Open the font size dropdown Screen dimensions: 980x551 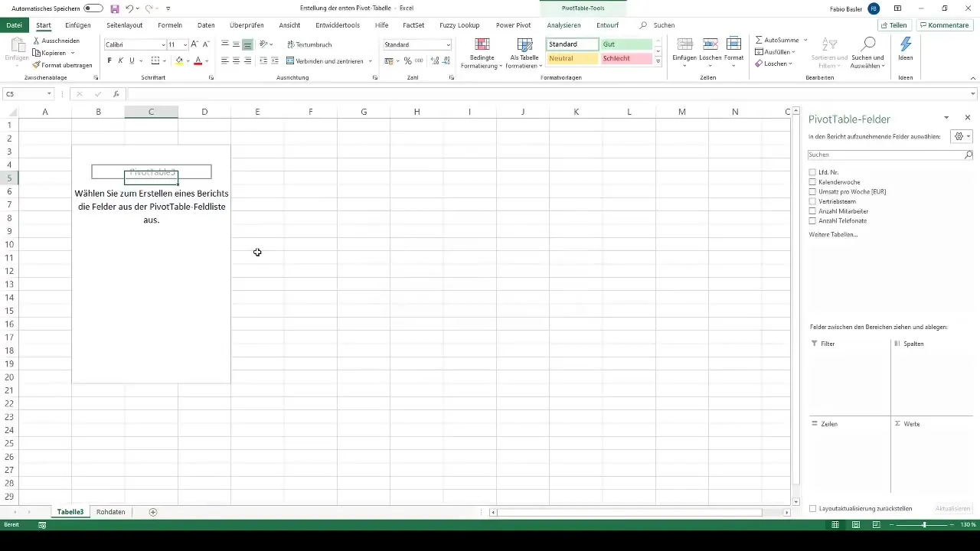[185, 45]
